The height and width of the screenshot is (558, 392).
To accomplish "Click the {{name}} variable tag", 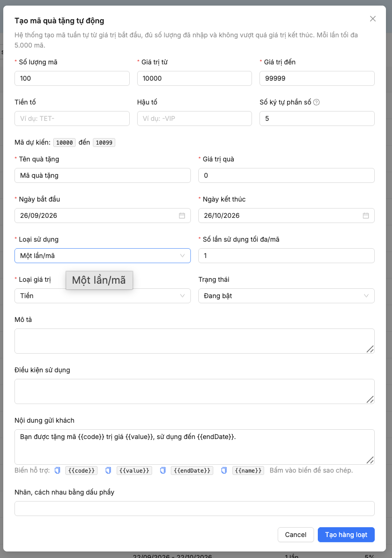I will point(248,470).
